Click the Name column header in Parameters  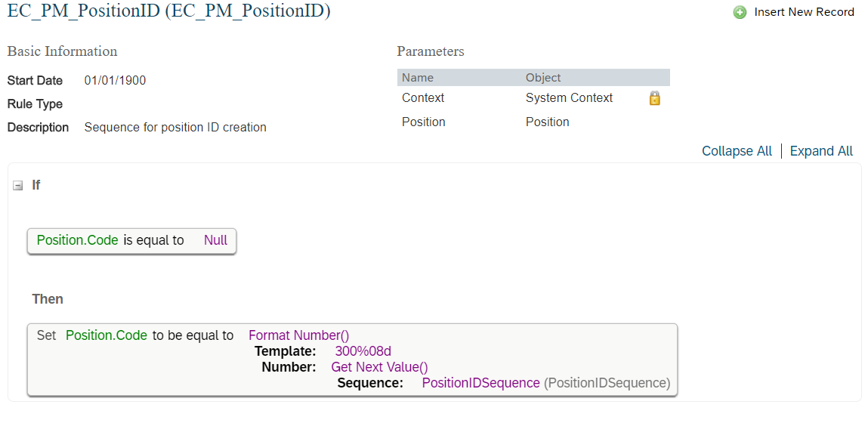(418, 78)
